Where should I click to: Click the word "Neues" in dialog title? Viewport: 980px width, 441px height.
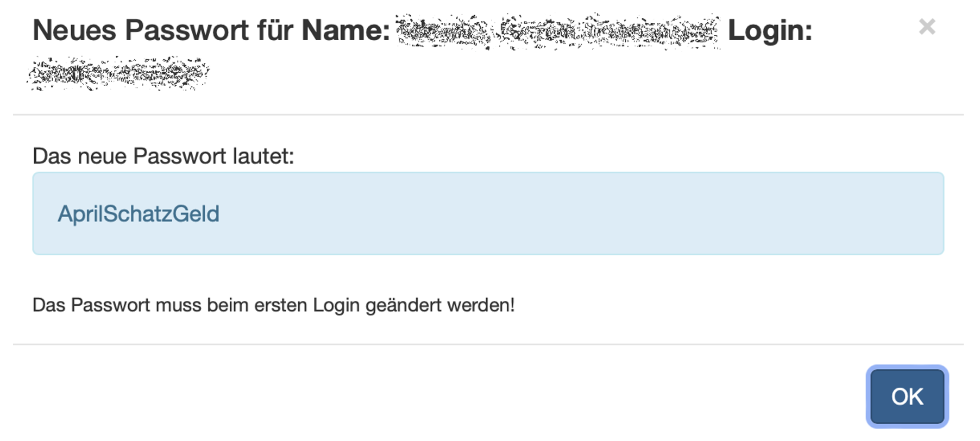click(x=74, y=30)
